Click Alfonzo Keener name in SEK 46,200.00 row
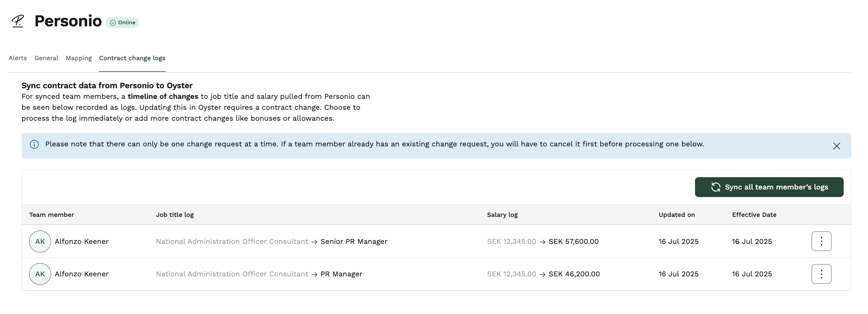868x314 pixels. [82, 274]
